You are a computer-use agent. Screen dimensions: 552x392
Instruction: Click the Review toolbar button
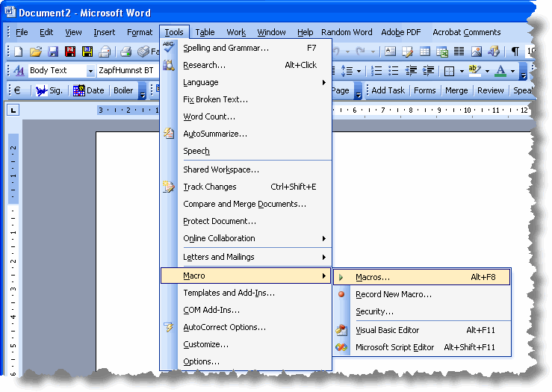tap(491, 90)
